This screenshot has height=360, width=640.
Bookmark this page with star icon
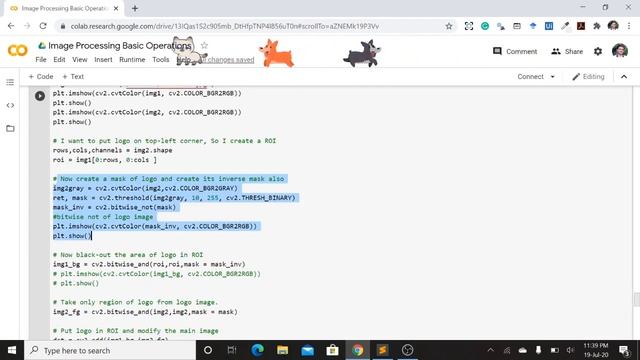point(449,26)
